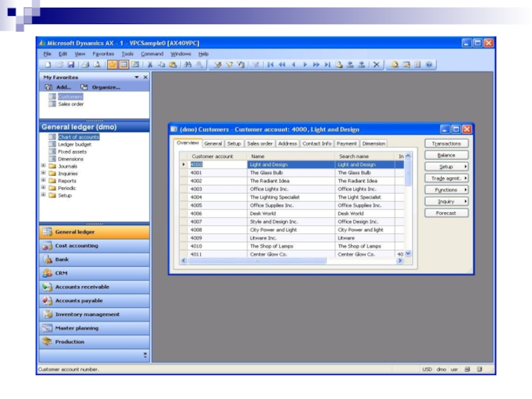Image resolution: width=532 pixels, height=399 pixels.
Task: Open the Trade agmt. button menu
Action: (446, 178)
